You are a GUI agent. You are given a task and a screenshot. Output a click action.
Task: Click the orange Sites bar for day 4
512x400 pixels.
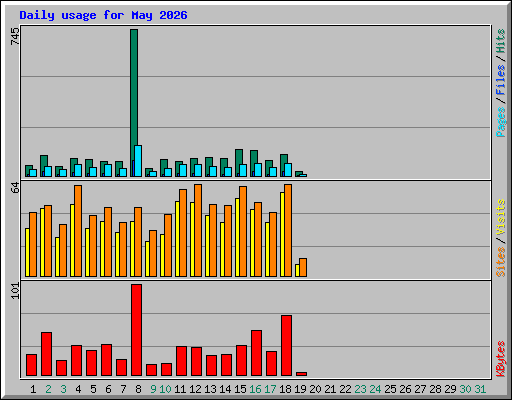78,231
